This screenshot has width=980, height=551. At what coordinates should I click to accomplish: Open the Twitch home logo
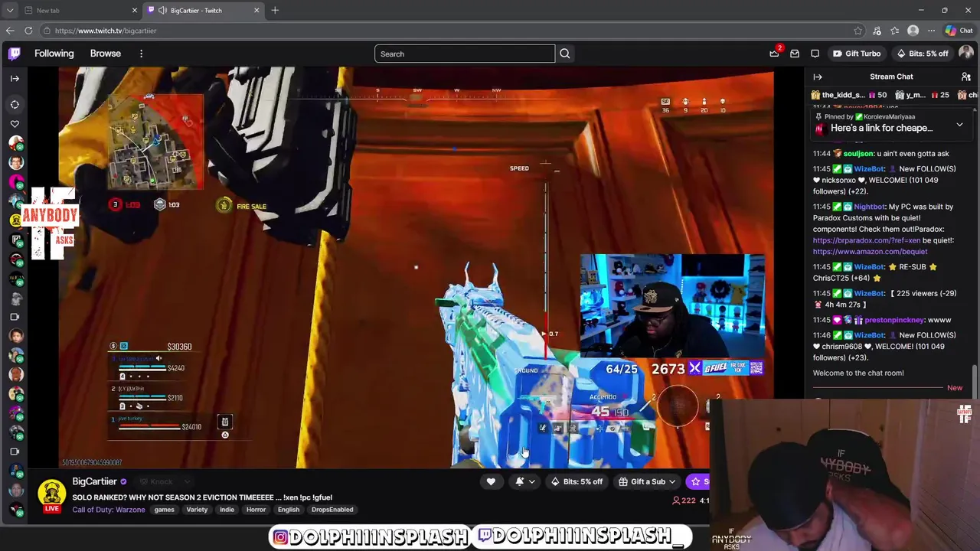click(x=15, y=54)
